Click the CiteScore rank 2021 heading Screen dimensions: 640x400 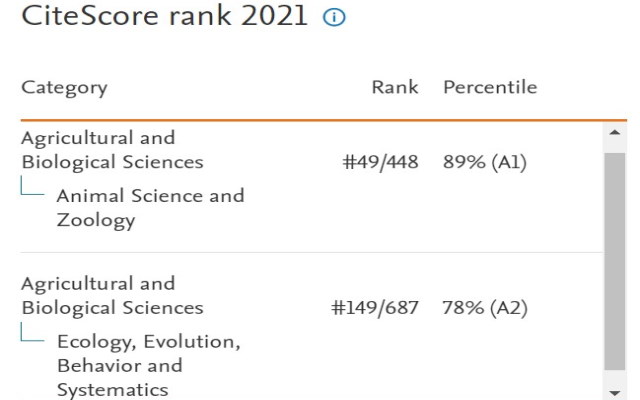165,17
